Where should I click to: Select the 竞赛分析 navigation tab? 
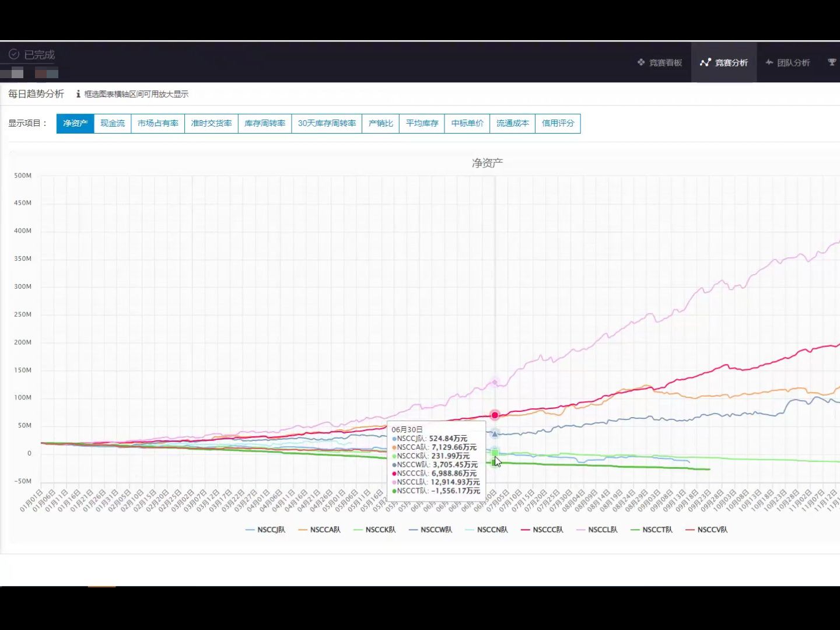[x=724, y=62]
